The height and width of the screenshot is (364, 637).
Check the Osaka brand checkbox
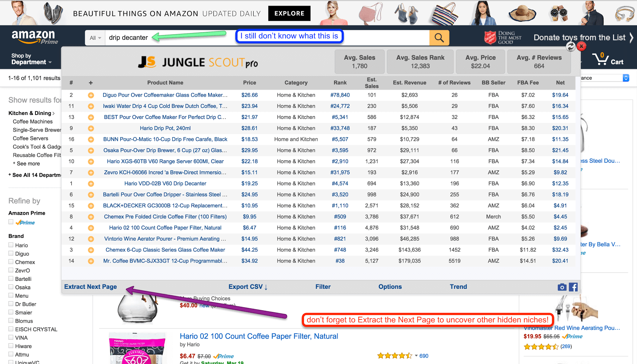[x=11, y=287]
